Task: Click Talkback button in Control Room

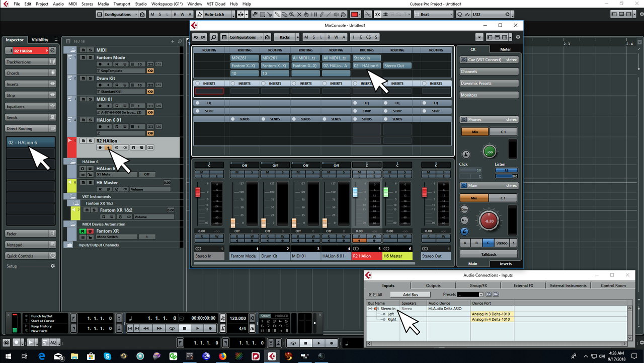Action: 489,254
